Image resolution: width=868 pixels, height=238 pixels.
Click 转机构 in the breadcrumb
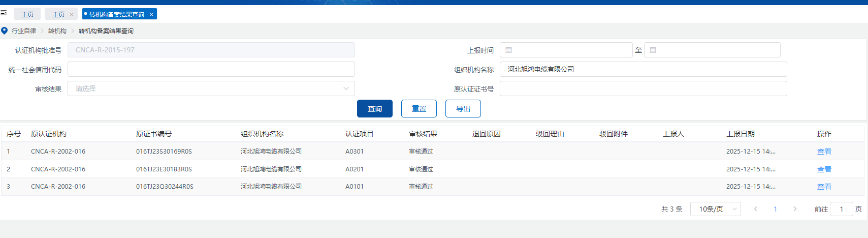(57, 31)
